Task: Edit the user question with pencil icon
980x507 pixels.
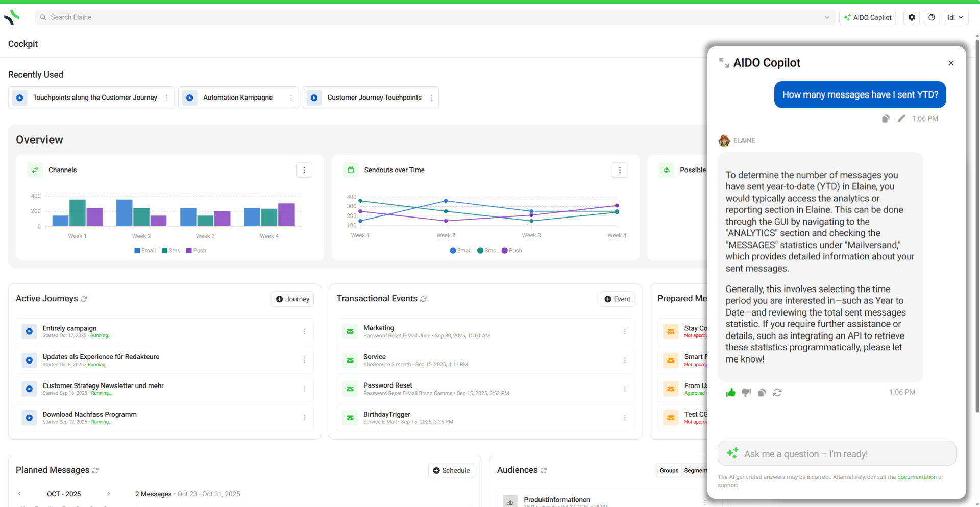Action: (x=901, y=118)
